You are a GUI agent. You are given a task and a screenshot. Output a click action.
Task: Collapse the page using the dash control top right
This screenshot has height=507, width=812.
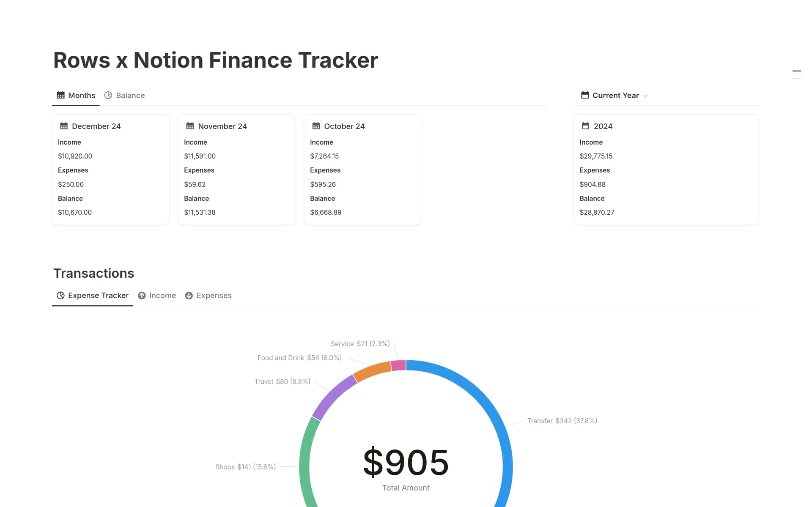(x=797, y=71)
